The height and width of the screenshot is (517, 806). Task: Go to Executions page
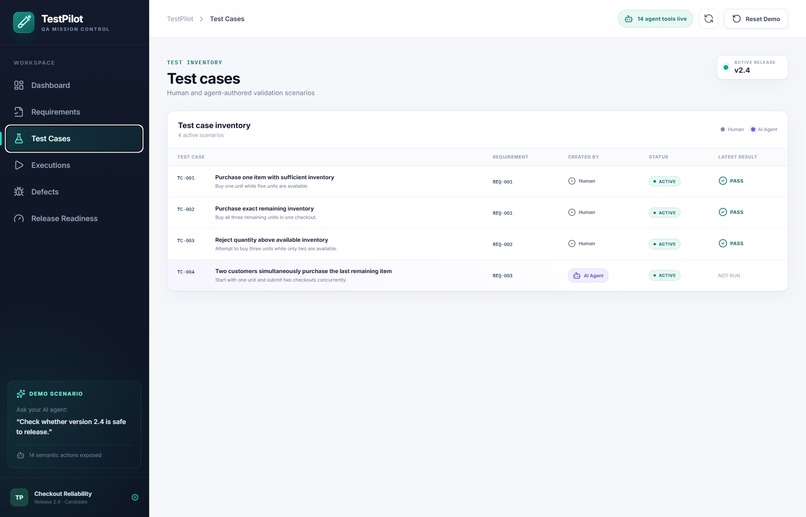click(x=74, y=165)
